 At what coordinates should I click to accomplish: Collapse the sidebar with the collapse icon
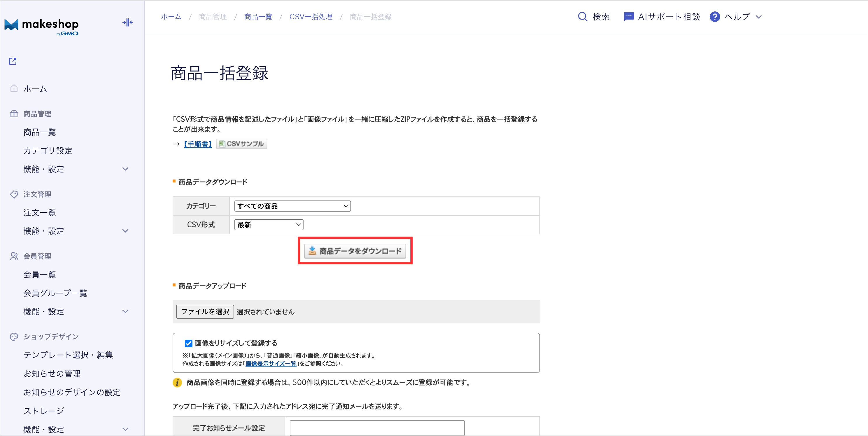tap(127, 22)
